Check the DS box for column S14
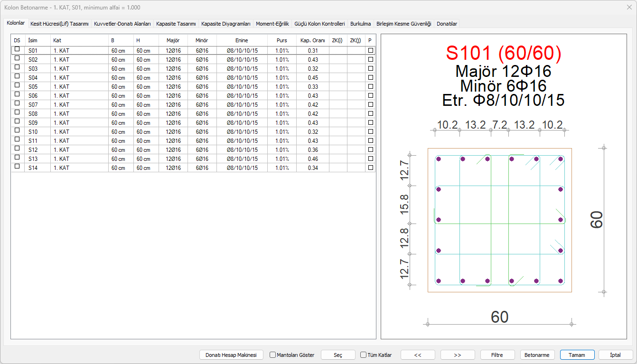 click(17, 167)
